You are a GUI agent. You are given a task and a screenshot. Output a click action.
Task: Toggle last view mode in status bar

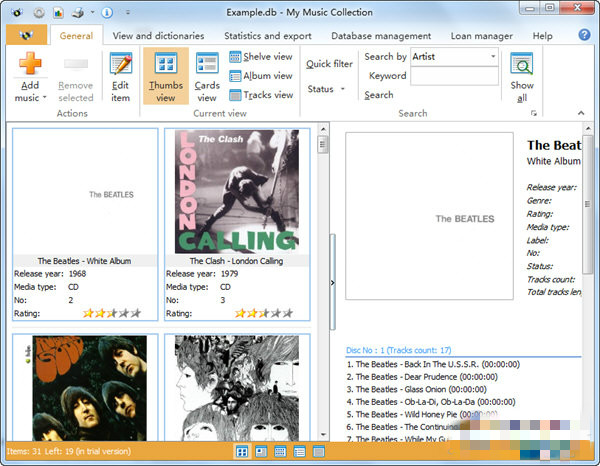pos(318,452)
